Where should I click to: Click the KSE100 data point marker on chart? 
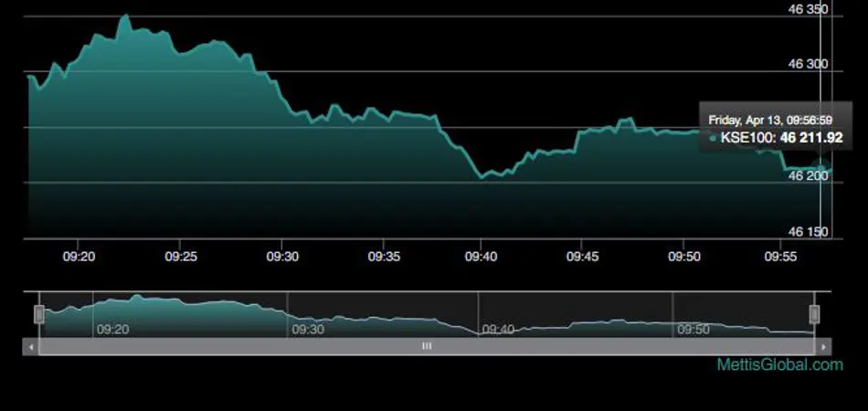click(x=821, y=167)
